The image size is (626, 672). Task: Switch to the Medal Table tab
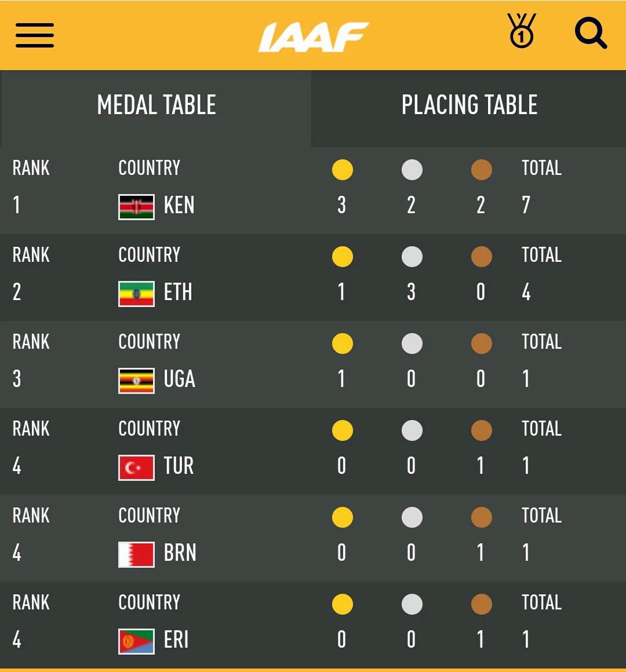(156, 105)
